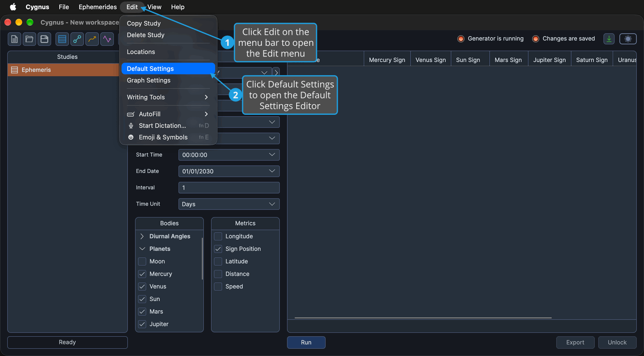Viewport: 644px width, 356px height.
Task: Select the Ephemeris study row
Action: tap(64, 70)
